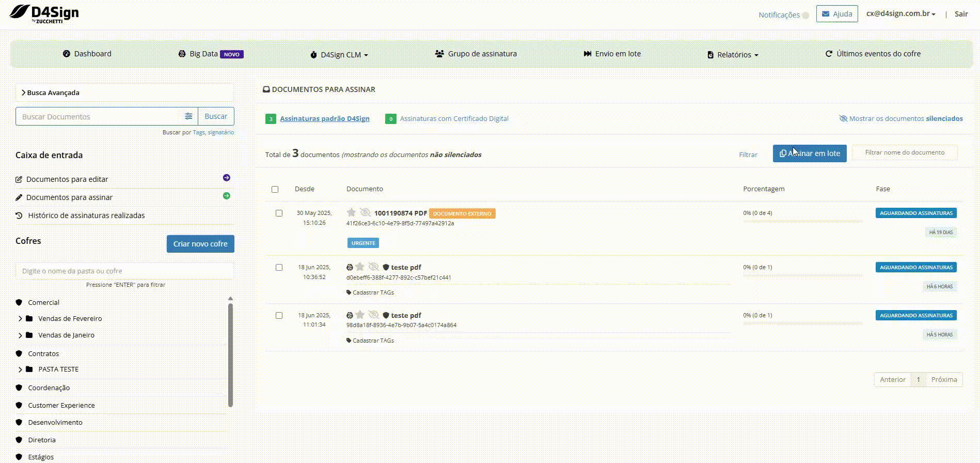
Task: Star the teste pdf from 11:01:34
Action: [360, 315]
